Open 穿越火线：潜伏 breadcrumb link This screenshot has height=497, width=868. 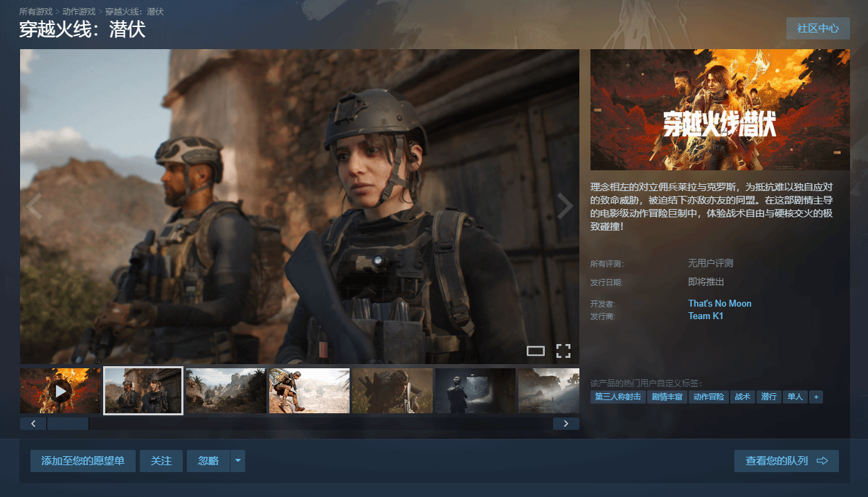tap(134, 12)
